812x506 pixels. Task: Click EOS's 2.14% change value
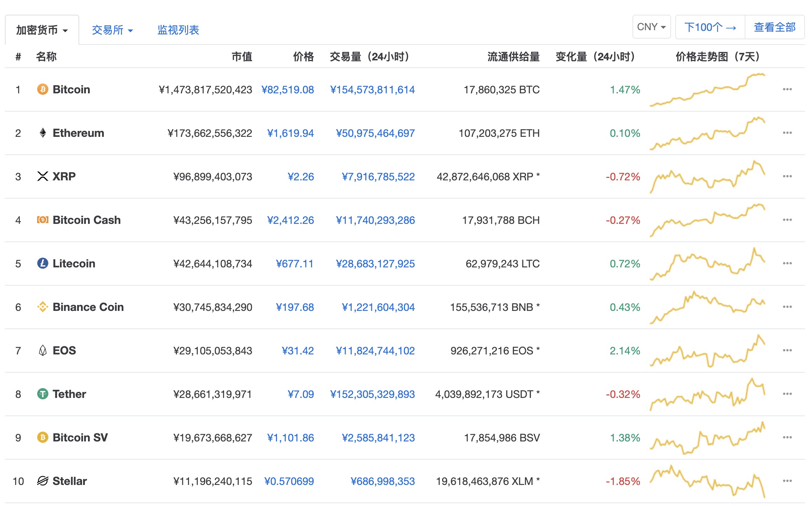pyautogui.click(x=625, y=351)
